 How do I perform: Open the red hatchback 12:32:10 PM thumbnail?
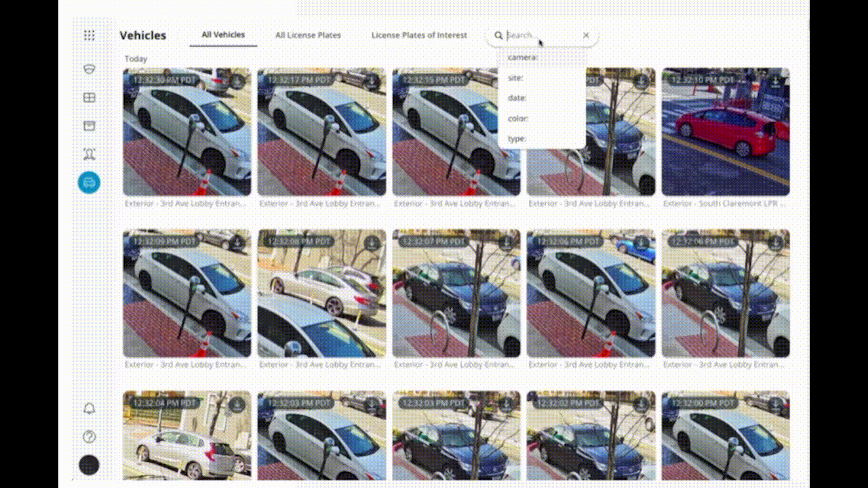click(726, 131)
